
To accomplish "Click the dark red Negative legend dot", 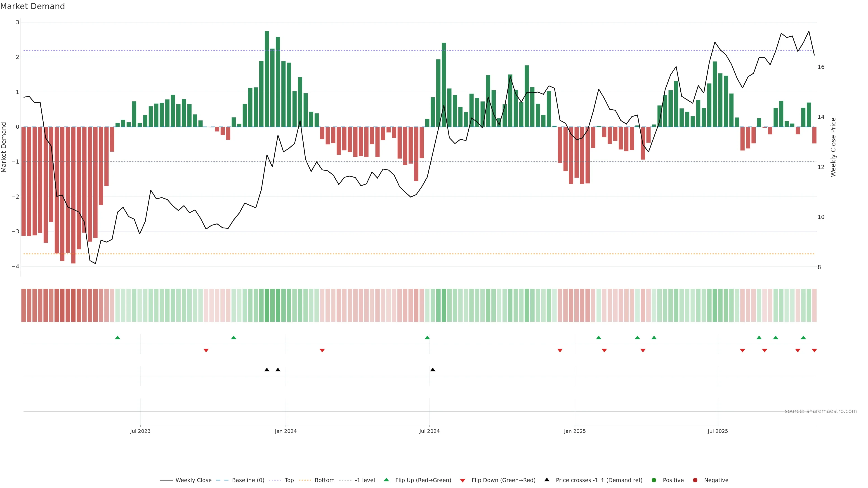I will point(695,480).
